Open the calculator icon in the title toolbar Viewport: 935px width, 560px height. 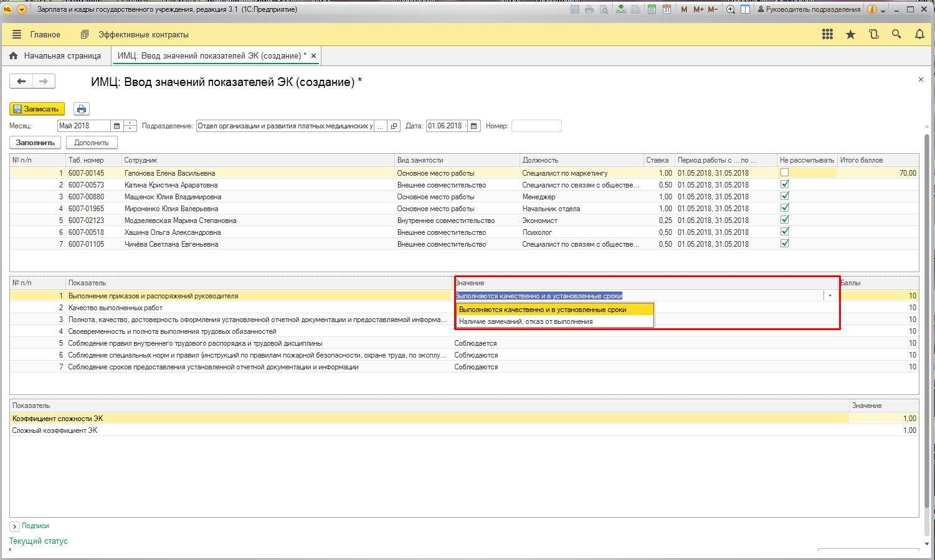coord(652,9)
